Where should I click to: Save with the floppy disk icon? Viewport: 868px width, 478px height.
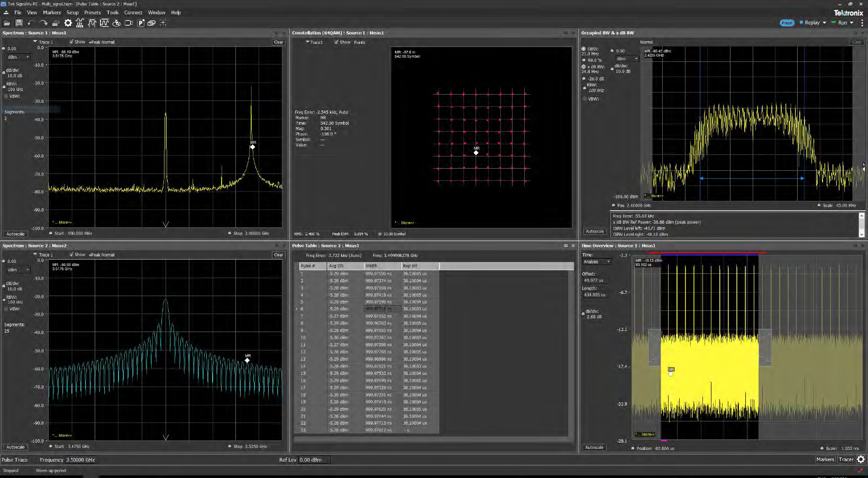point(19,23)
